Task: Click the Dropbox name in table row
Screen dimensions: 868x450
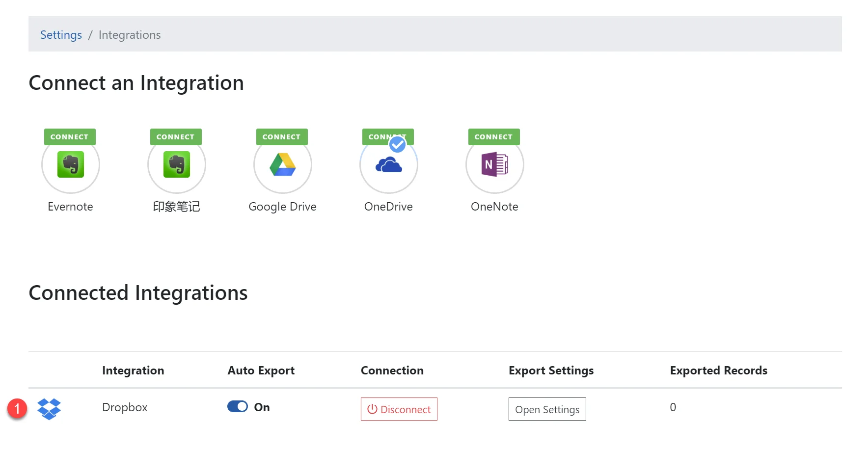Action: (x=125, y=407)
